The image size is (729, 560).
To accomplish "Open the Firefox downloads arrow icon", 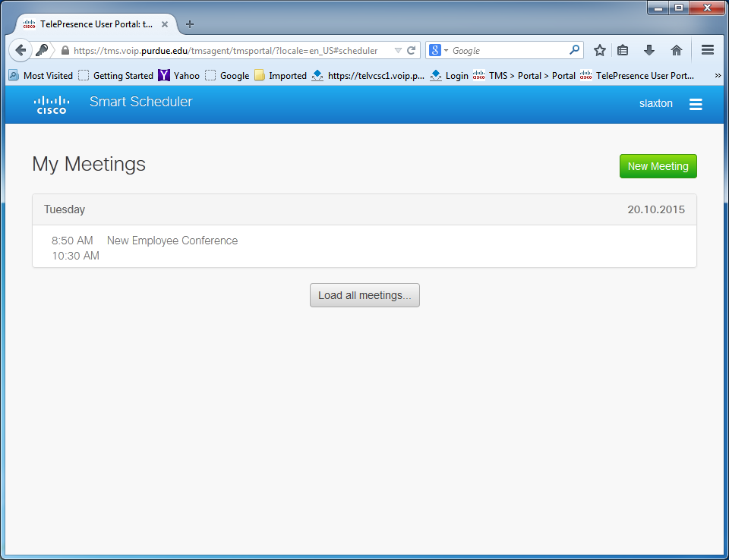I will (x=649, y=50).
